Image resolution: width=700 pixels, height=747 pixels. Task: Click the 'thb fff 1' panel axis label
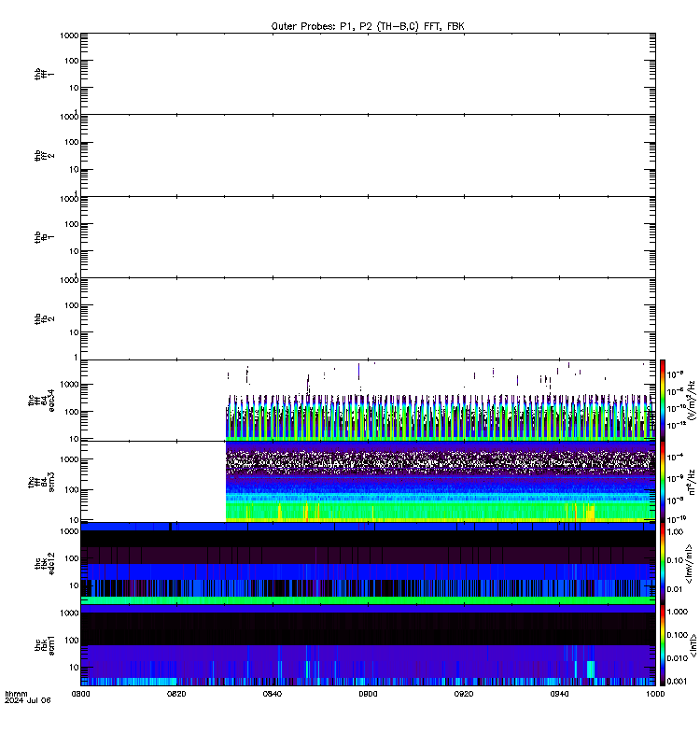(44, 74)
